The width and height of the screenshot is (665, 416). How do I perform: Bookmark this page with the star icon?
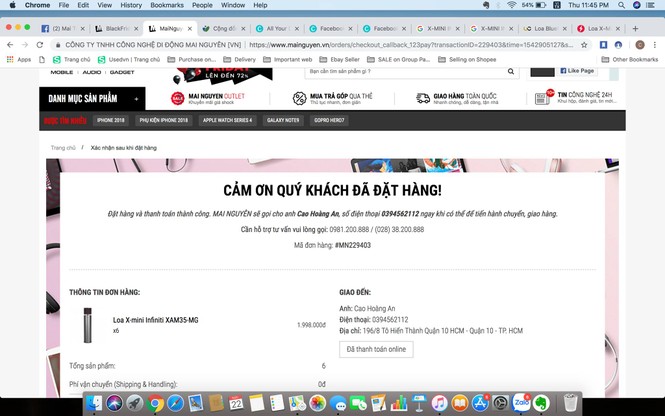pos(584,45)
